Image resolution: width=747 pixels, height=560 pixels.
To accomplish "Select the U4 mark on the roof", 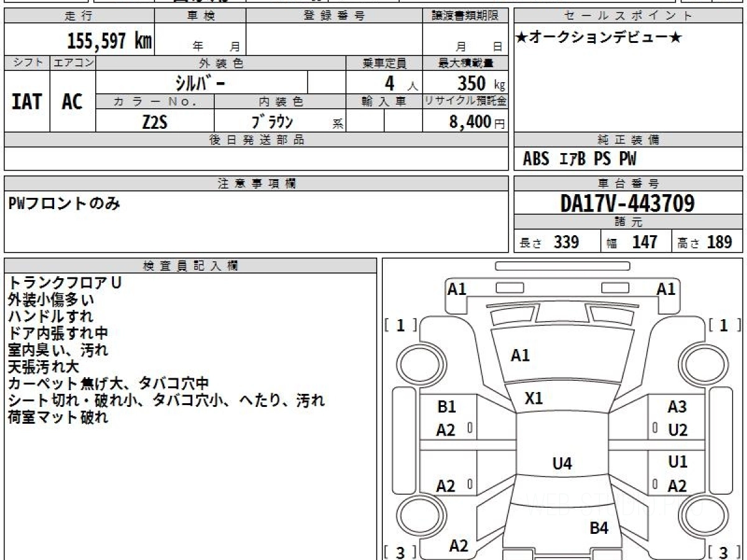I will coord(562,463).
